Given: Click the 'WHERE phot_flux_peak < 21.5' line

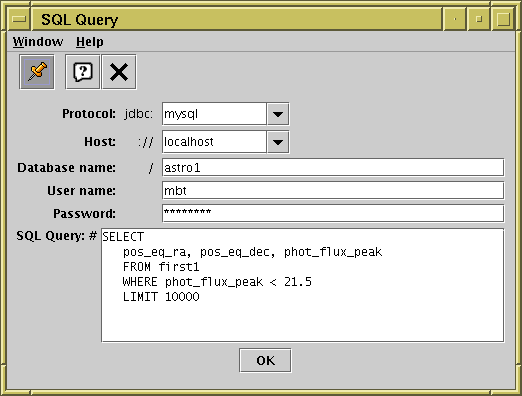Looking at the screenshot, I should pos(217,282).
